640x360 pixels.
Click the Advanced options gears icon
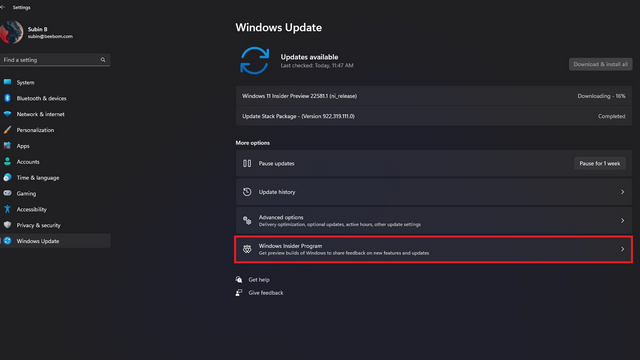pos(247,220)
